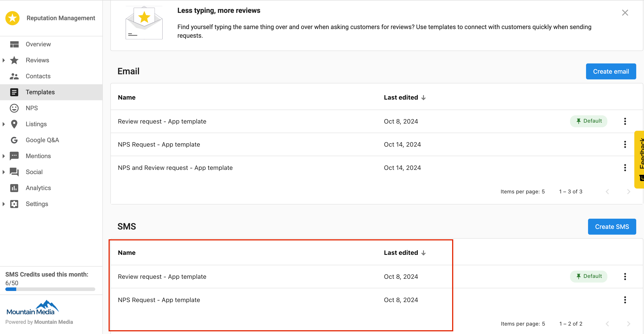Click the NPS smiley face icon
This screenshot has height=334, width=644.
click(14, 108)
